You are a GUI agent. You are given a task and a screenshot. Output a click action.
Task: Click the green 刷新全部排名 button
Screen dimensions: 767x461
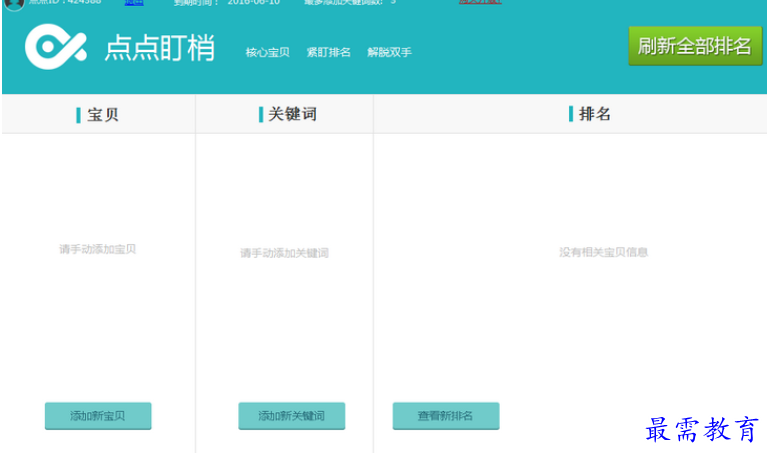click(x=695, y=46)
